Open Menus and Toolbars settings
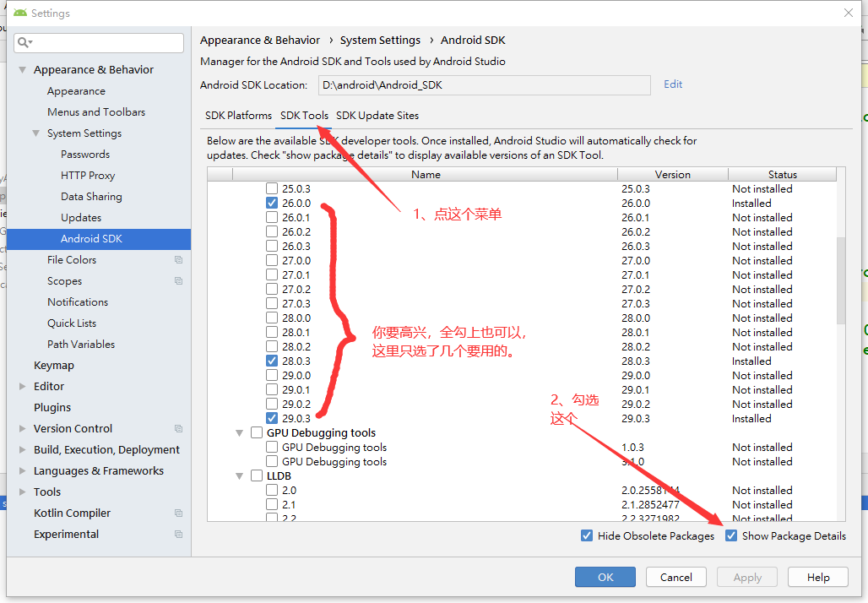The image size is (868, 603). tap(95, 112)
